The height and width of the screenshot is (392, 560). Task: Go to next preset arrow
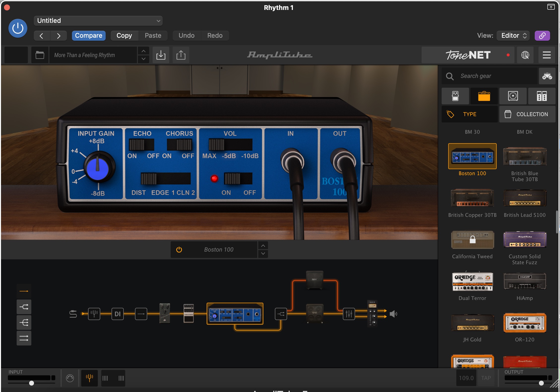point(59,36)
